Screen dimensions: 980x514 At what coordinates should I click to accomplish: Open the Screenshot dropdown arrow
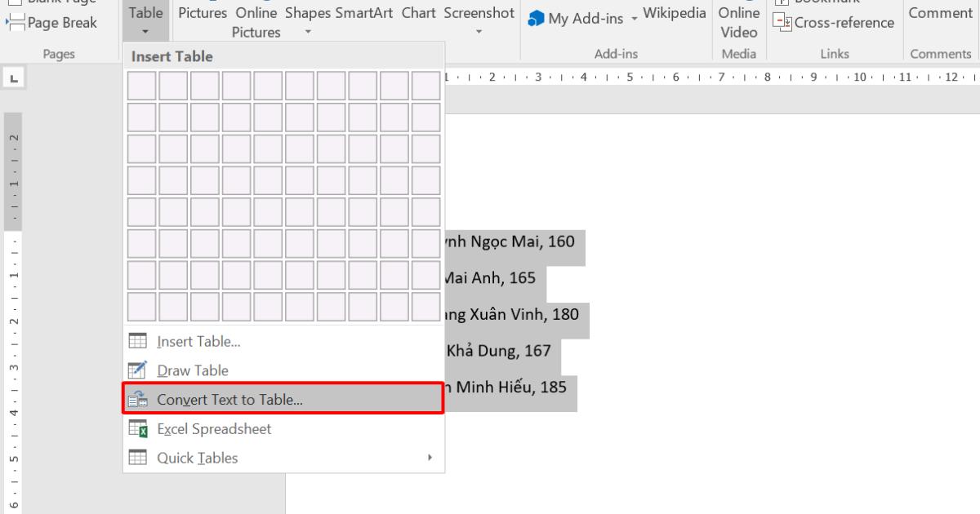tap(479, 32)
